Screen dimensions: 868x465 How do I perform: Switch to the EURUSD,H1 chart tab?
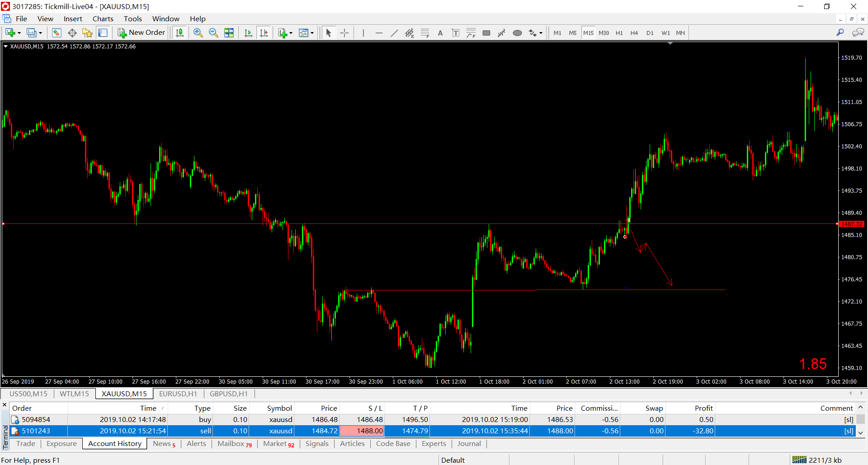178,394
